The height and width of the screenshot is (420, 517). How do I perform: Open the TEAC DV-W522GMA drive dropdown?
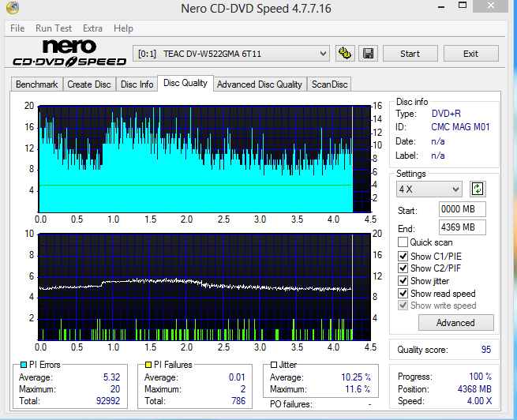pos(231,54)
